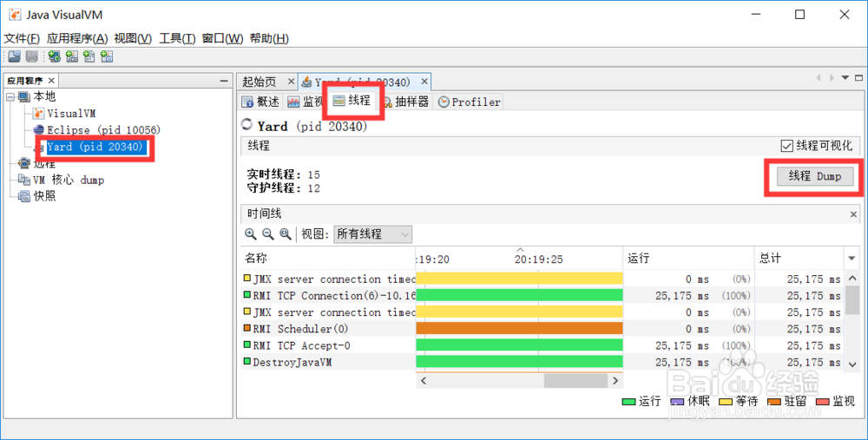The image size is (868, 440).
Task: Open the 帮助(H) menu
Action: tap(269, 38)
